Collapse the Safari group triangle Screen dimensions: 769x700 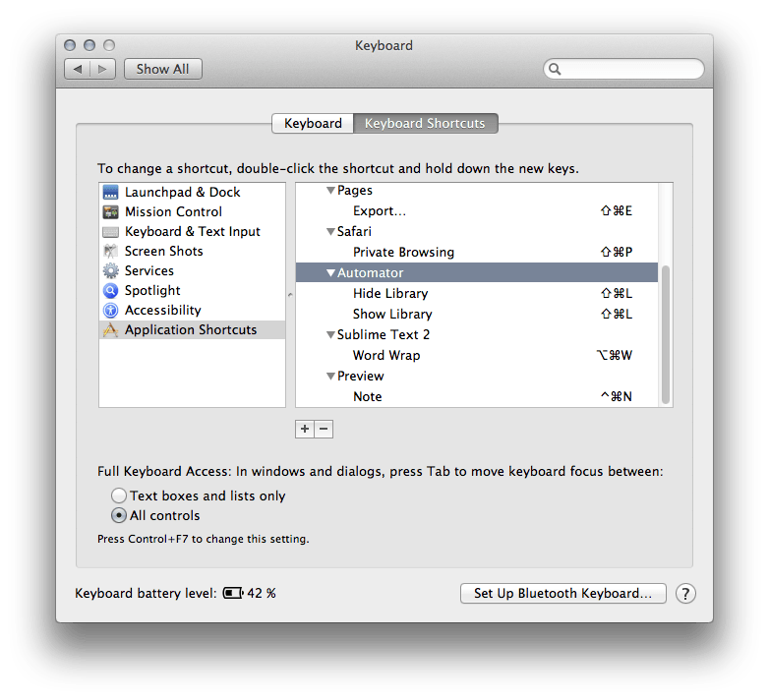pyautogui.click(x=331, y=232)
